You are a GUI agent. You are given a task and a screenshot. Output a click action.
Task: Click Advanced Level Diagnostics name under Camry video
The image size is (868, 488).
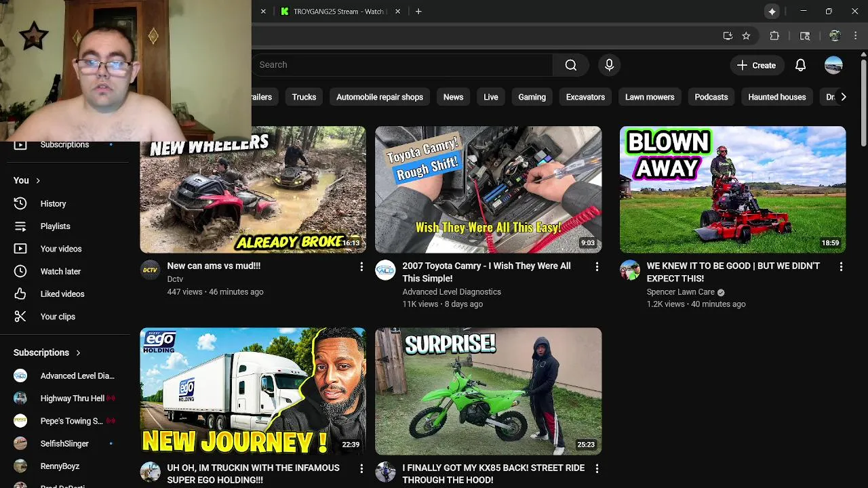(x=452, y=292)
